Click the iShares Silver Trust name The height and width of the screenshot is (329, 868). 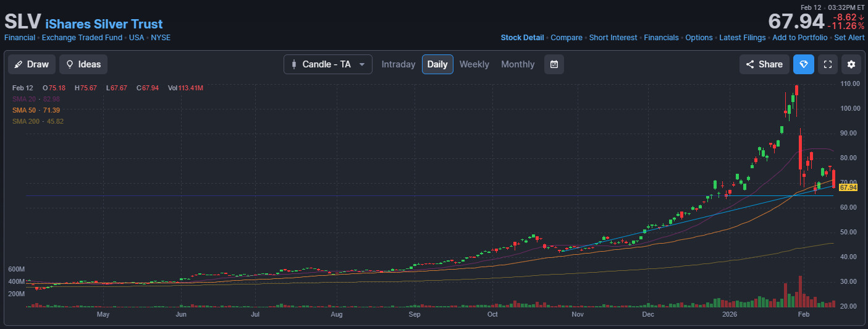[104, 24]
